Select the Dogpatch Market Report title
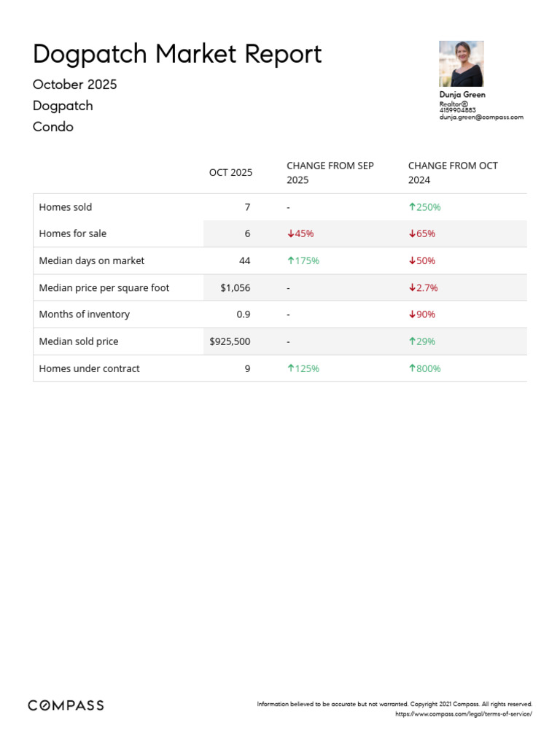Image resolution: width=560 pixels, height=747 pixels. [177, 54]
